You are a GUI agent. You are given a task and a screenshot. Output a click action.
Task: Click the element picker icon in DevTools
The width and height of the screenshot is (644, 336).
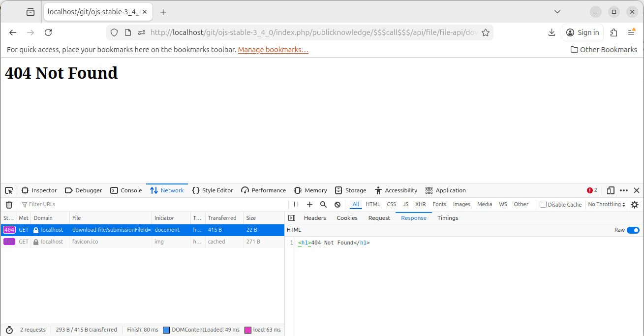pyautogui.click(x=9, y=190)
